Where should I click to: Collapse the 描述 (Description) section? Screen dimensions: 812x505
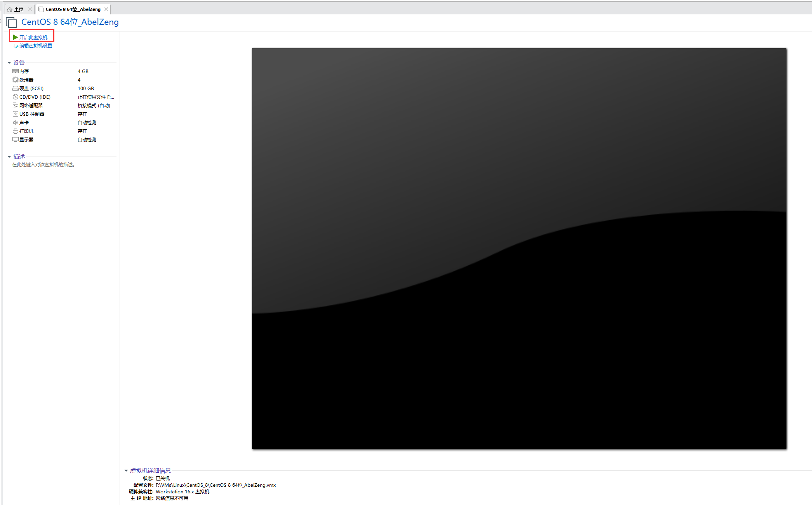(x=9, y=157)
